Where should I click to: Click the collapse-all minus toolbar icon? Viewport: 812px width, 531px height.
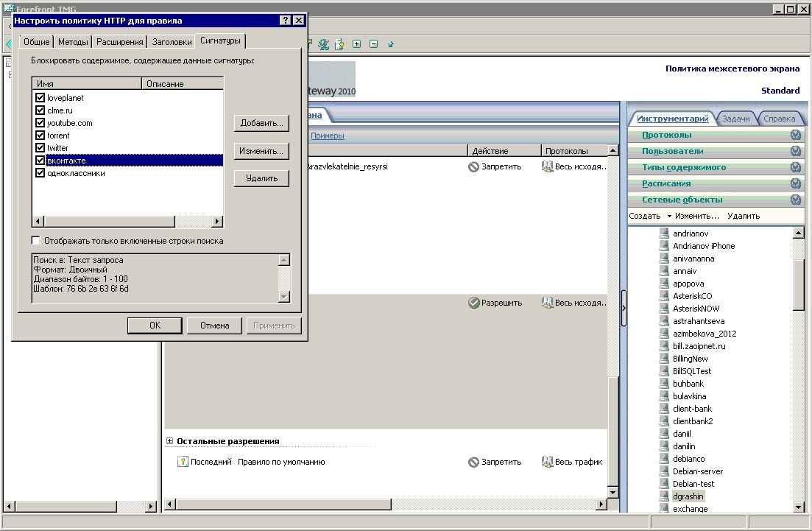(373, 44)
